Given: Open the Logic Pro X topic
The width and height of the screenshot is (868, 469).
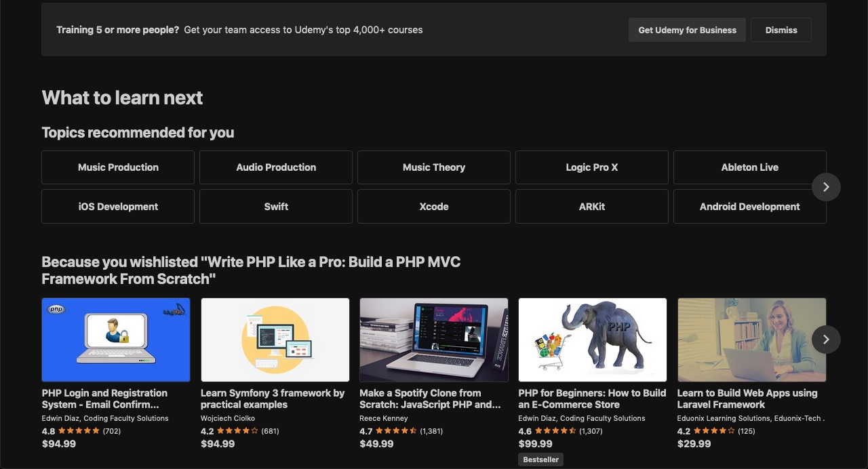Looking at the screenshot, I should click(591, 167).
